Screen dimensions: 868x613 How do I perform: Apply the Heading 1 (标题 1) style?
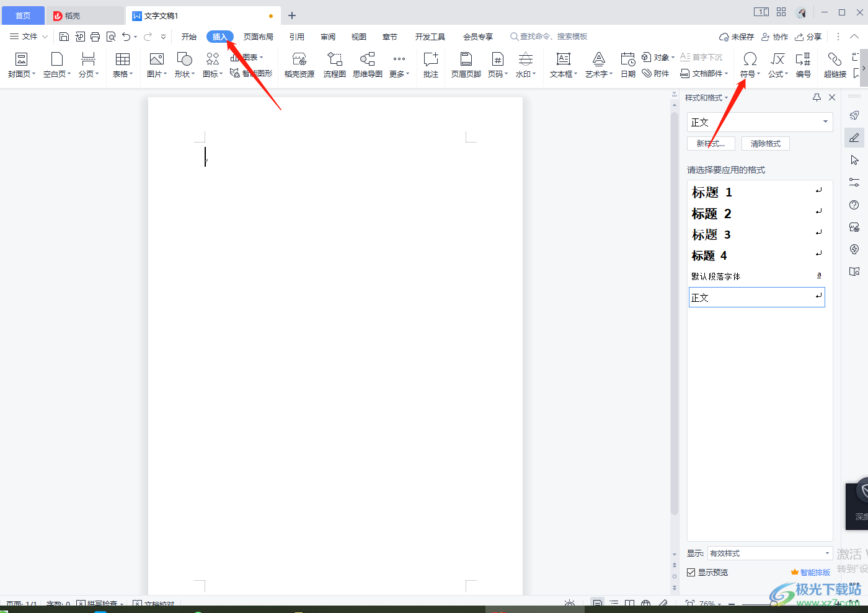[x=756, y=192]
